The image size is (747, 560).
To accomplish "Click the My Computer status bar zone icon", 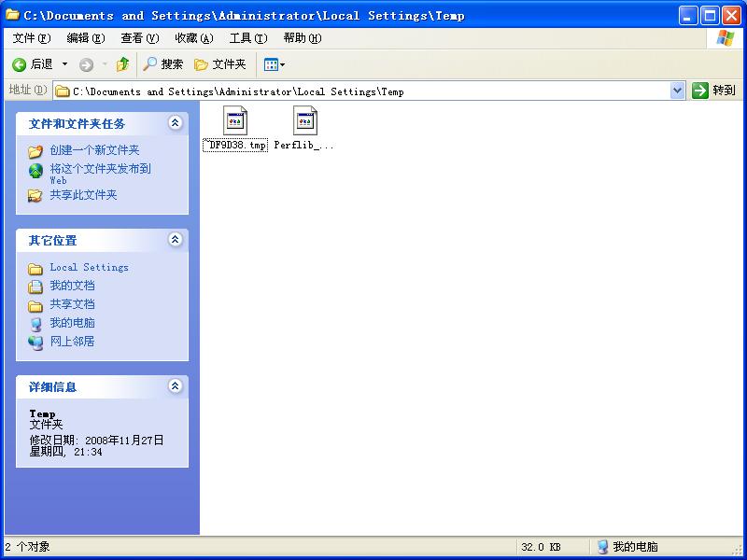I will (602, 547).
